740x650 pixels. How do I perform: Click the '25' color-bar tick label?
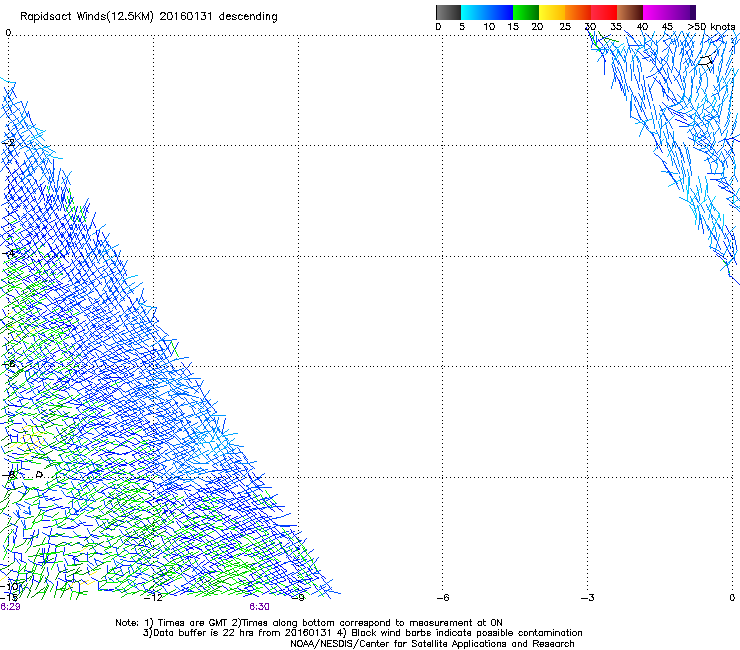coord(565,27)
